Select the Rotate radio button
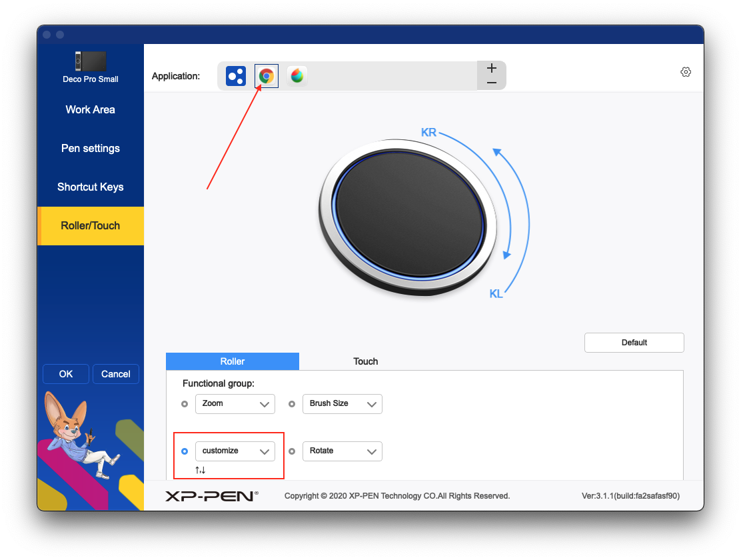The image size is (741, 560). (292, 451)
